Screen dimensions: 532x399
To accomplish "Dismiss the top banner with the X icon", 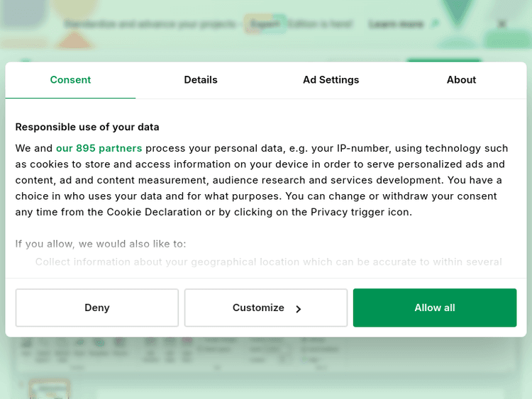I will click(502, 24).
